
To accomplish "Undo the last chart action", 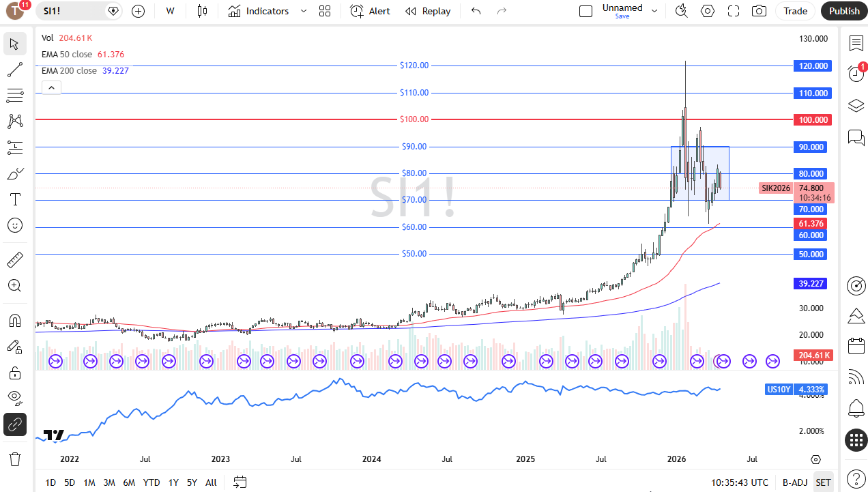I will [x=476, y=11].
